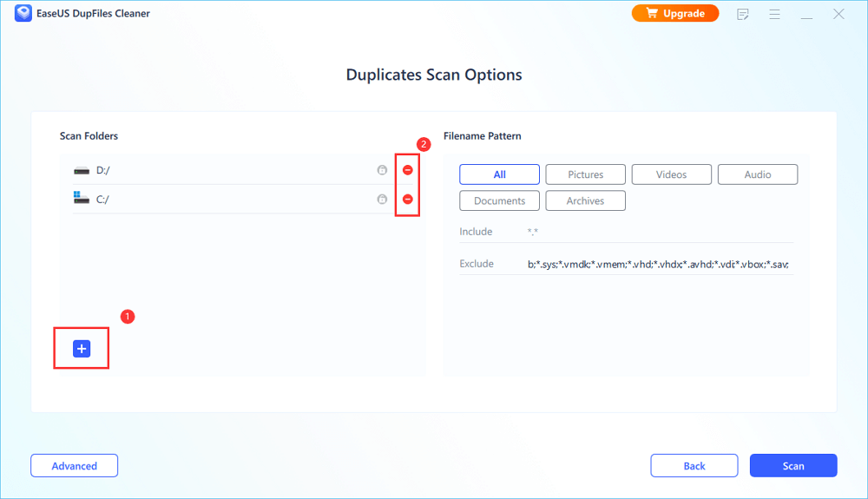This screenshot has width=868, height=499.
Task: Select the D:/ scan folder row
Action: coord(242,170)
